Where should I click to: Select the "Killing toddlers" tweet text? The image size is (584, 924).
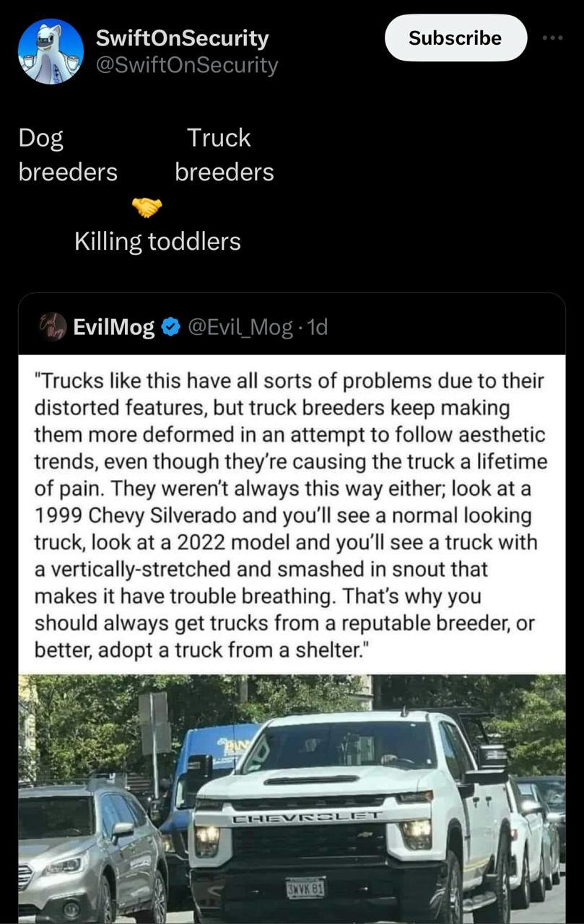157,241
